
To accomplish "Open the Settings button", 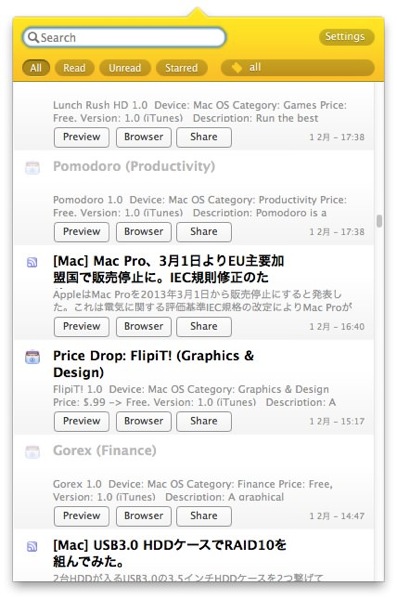I will [x=346, y=37].
